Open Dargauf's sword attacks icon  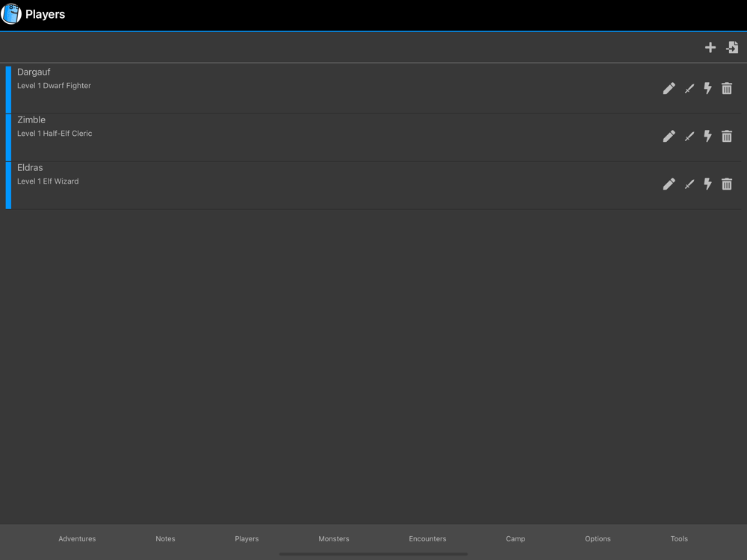coord(689,89)
